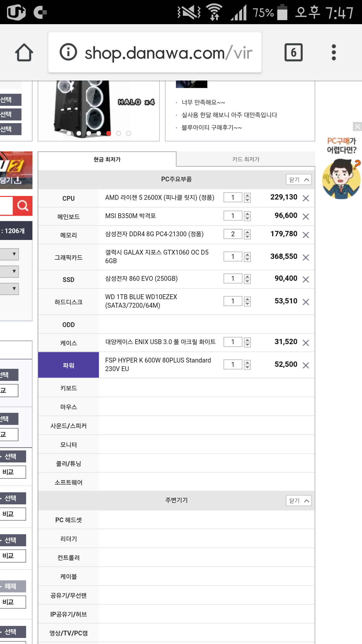The image size is (362, 644).
Task: Select the 사운드/스피커 category row
Action: click(68, 426)
